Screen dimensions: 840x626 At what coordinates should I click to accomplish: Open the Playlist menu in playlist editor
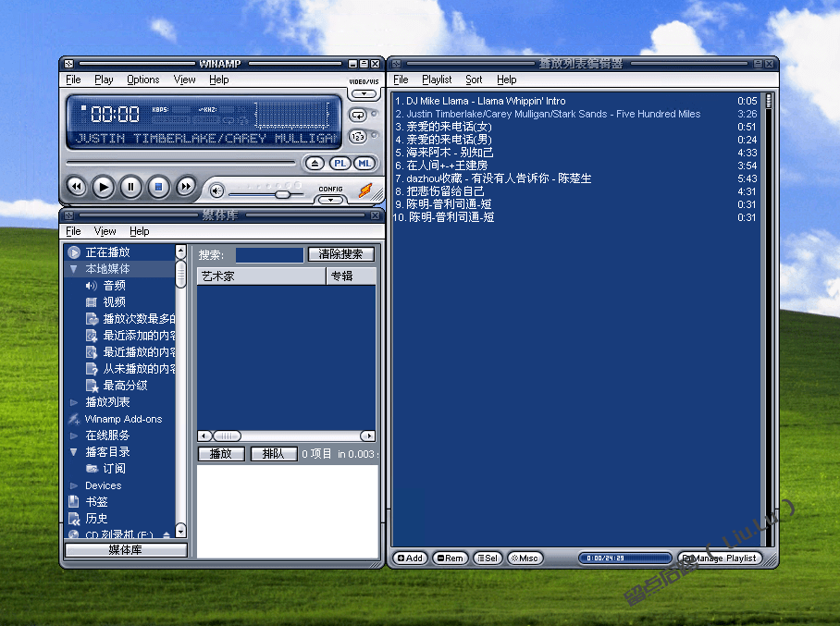point(437,80)
